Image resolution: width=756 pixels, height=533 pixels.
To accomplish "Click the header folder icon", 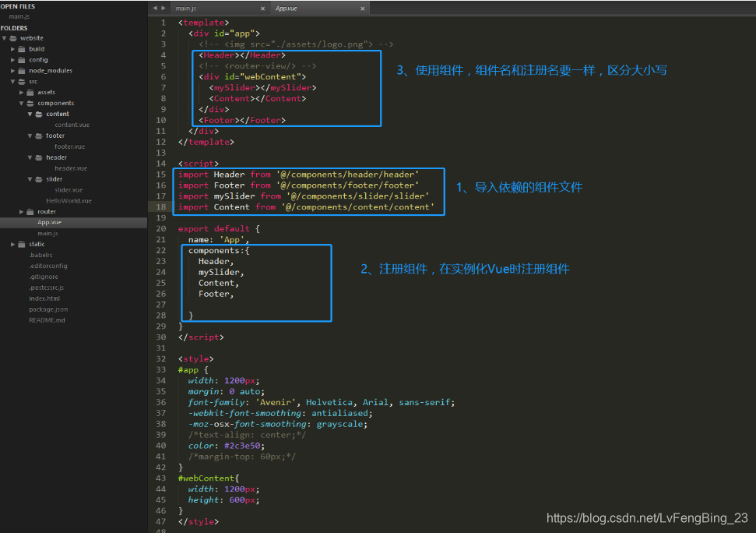I will pyautogui.click(x=39, y=157).
